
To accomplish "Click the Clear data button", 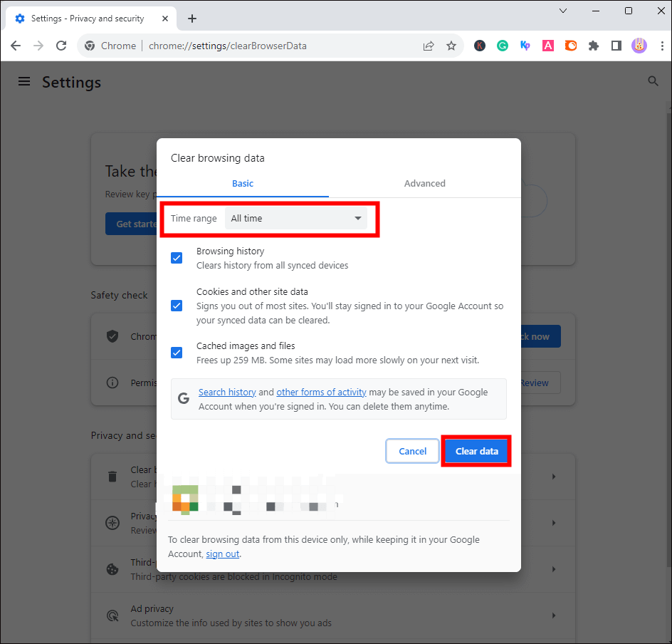I will (476, 451).
